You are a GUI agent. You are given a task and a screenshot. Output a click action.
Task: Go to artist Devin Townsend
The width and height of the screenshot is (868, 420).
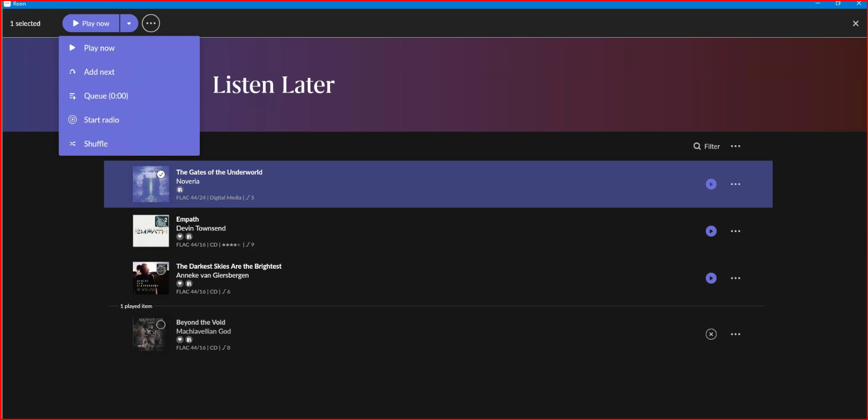[x=200, y=228]
